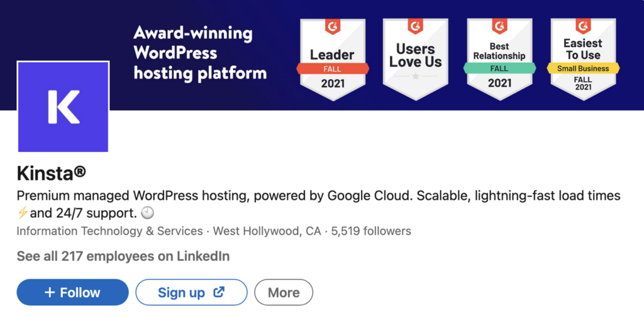
Task: Click the G2 Leader Fall 2021 badge
Action: [333, 60]
